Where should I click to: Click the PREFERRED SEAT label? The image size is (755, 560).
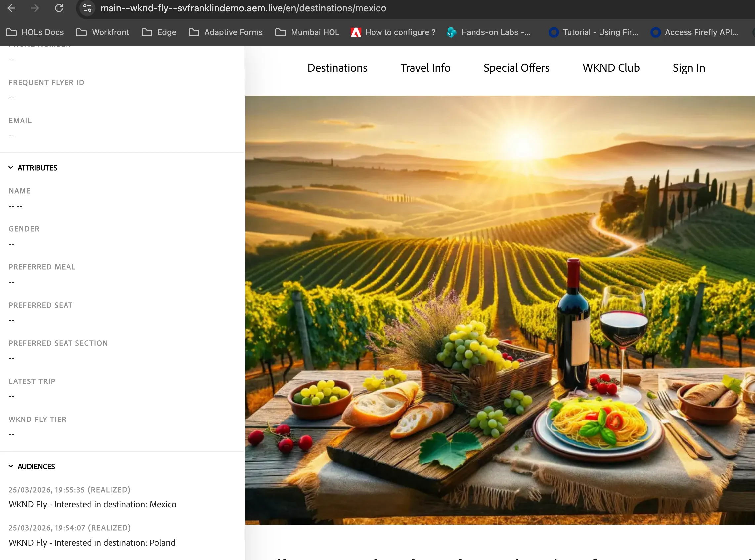(x=40, y=305)
